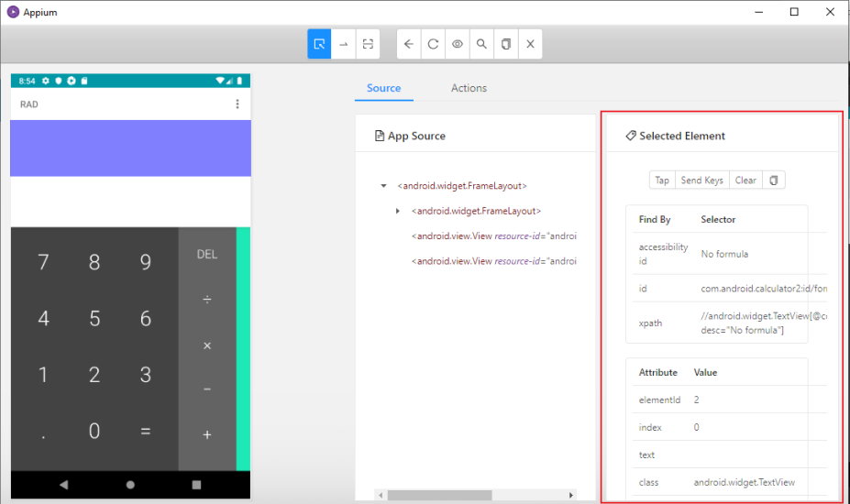This screenshot has height=504, width=850.
Task: Click the settings gear in phone status bar
Action: point(46,81)
